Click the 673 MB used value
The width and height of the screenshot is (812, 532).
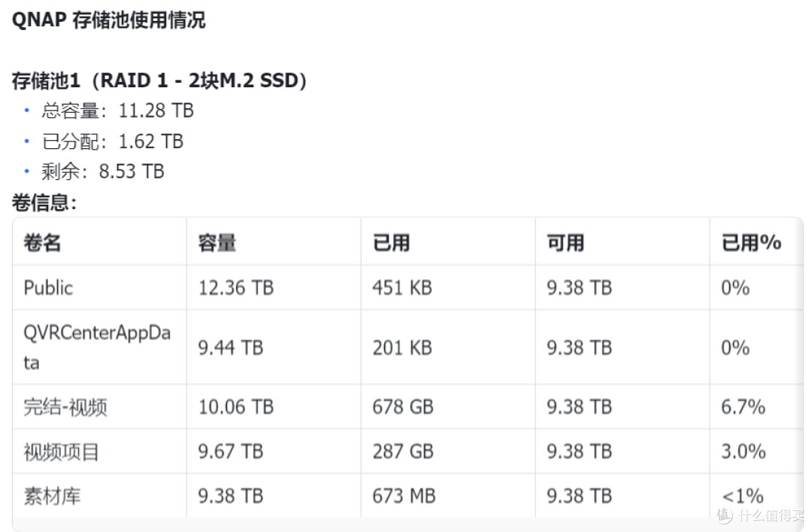(404, 496)
